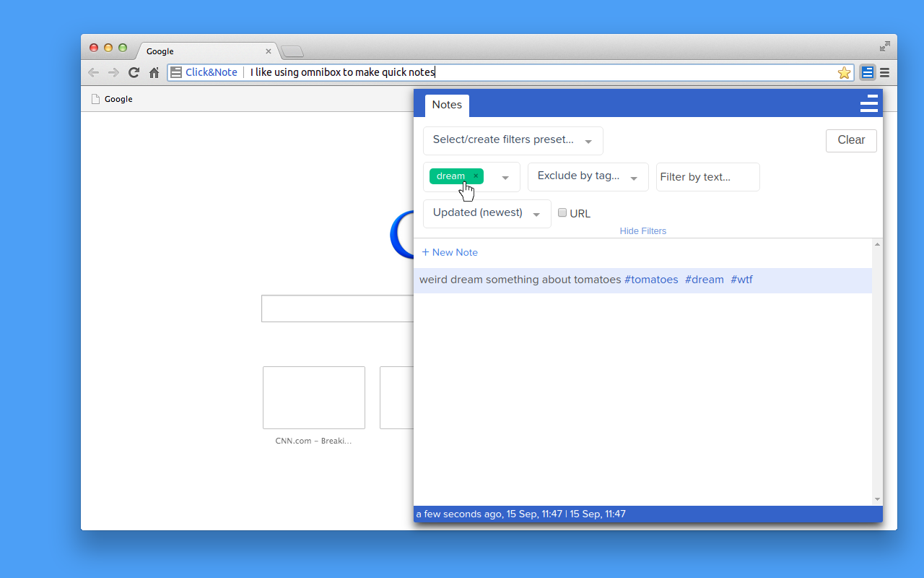Click the #wtf tag link

(741, 280)
